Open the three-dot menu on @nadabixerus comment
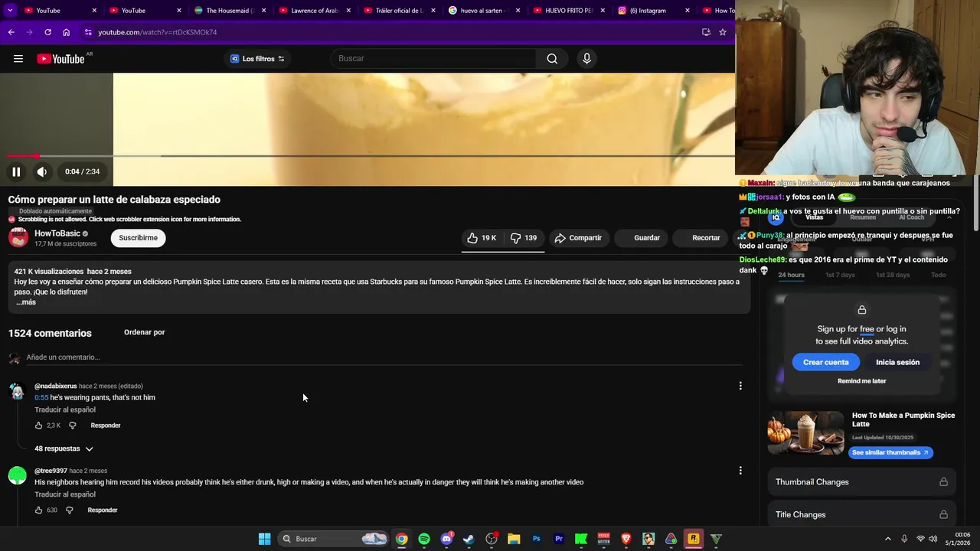This screenshot has height=551, width=980. (740, 386)
